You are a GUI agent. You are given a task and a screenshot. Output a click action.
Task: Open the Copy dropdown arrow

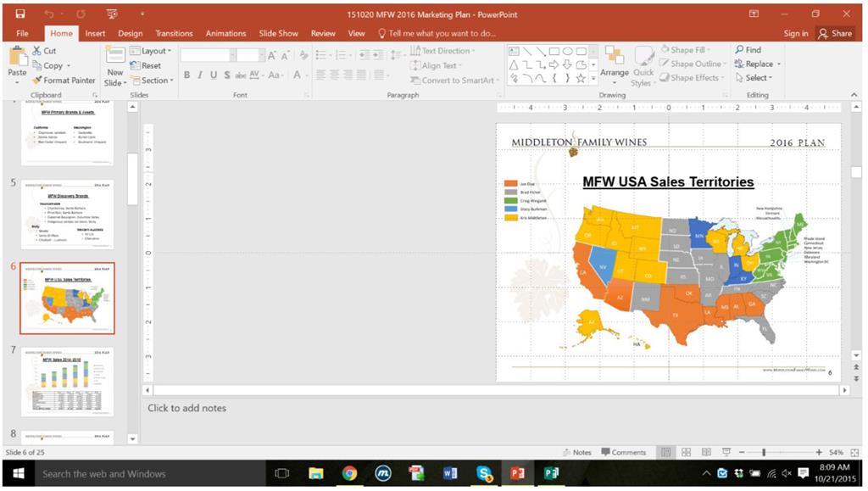click(x=69, y=65)
